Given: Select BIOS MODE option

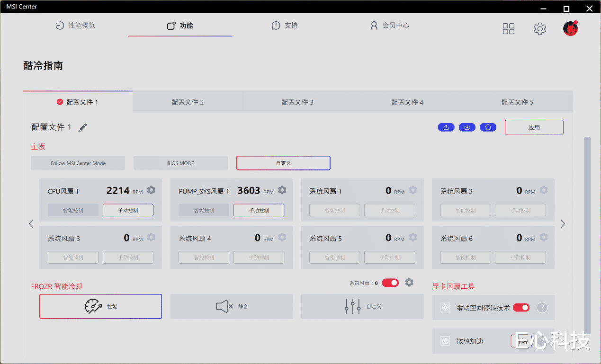Looking at the screenshot, I should (x=180, y=163).
